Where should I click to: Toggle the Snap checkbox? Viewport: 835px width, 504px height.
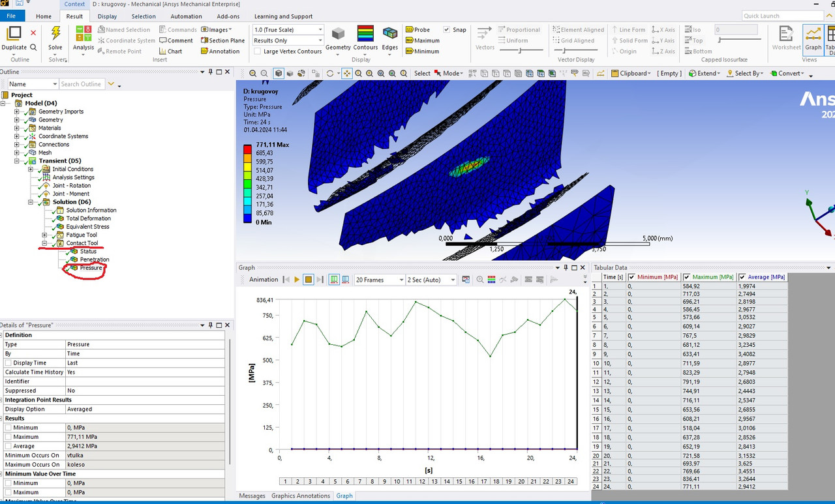click(x=446, y=29)
